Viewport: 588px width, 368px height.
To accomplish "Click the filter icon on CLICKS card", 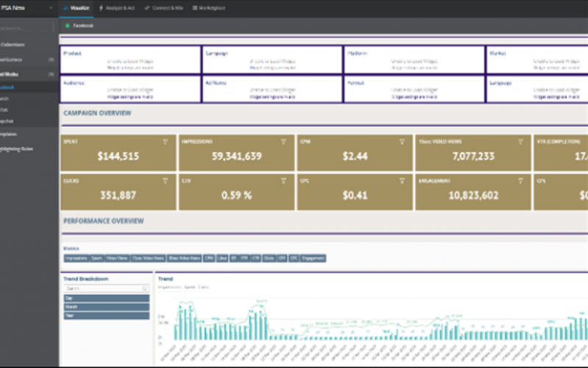I will (x=165, y=180).
